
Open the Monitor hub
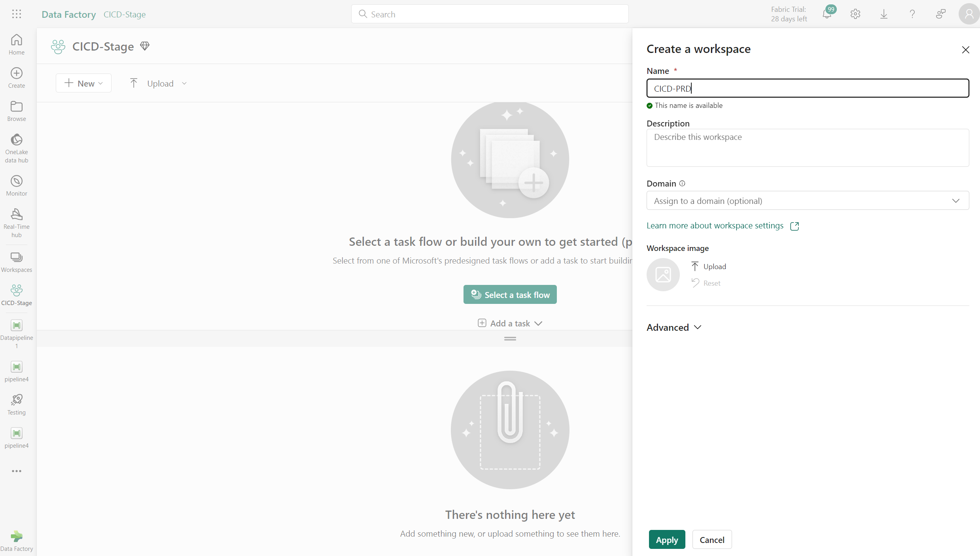[17, 186]
